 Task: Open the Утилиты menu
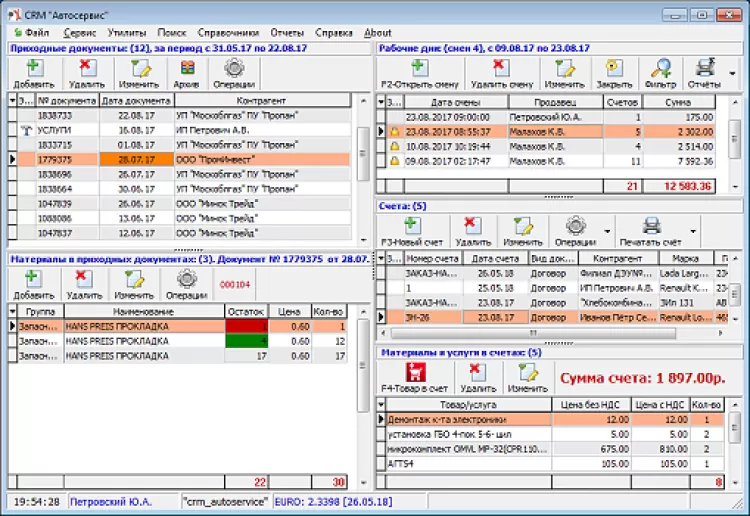pyautogui.click(x=125, y=33)
